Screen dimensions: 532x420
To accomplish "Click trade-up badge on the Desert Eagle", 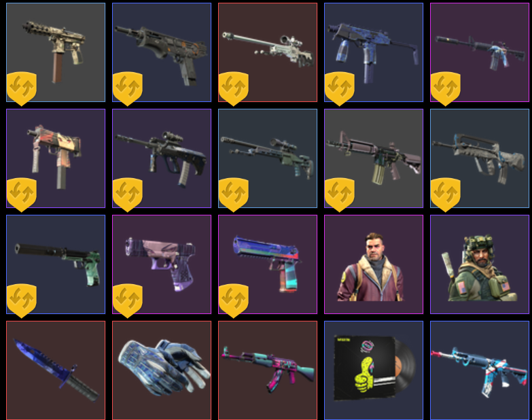I will pyautogui.click(x=234, y=300).
